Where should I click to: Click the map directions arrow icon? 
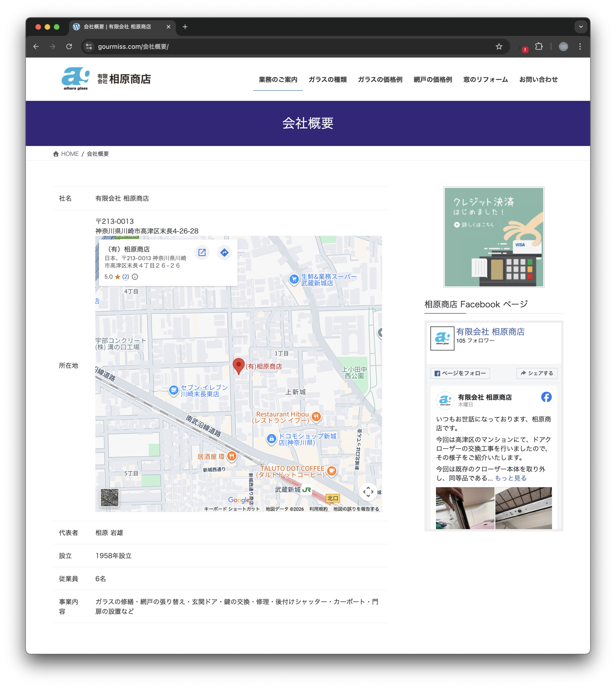[224, 253]
